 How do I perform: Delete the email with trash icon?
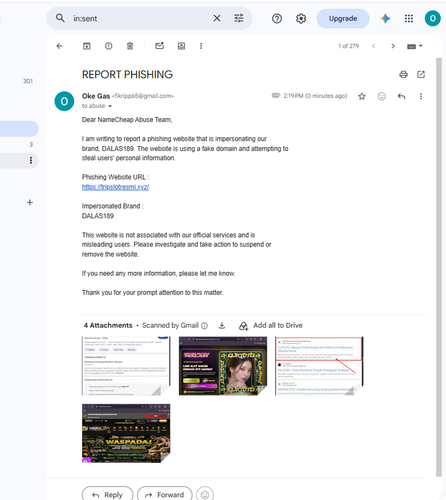pyautogui.click(x=130, y=46)
